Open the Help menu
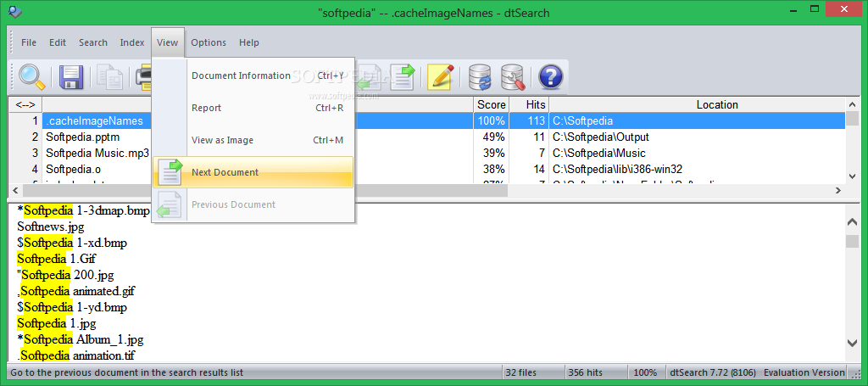The image size is (868, 386). click(249, 42)
